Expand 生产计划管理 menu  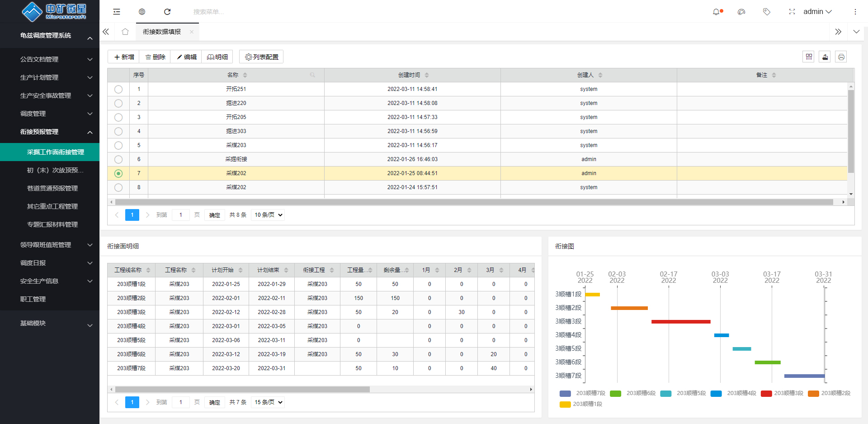point(50,77)
